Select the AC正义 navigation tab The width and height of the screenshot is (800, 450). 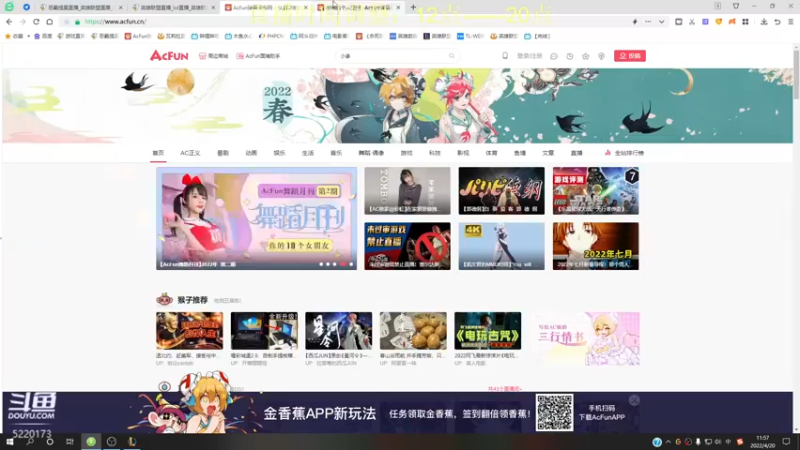pyautogui.click(x=190, y=153)
